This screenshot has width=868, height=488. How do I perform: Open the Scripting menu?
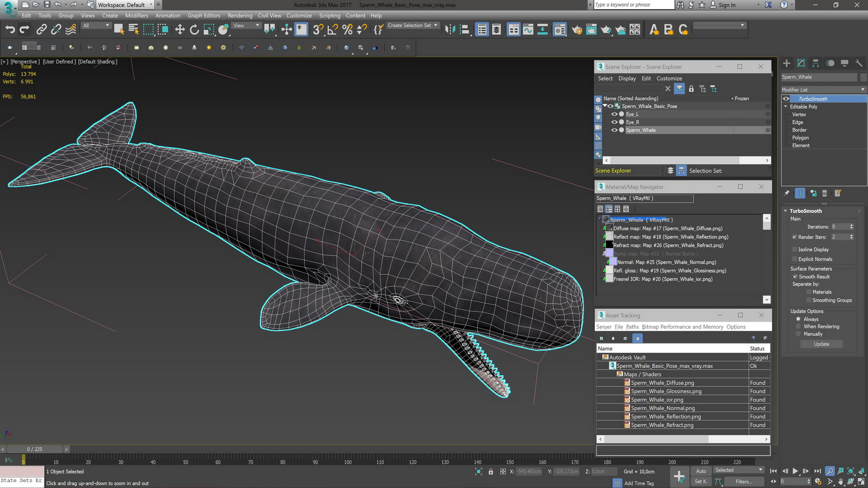pyautogui.click(x=330, y=15)
